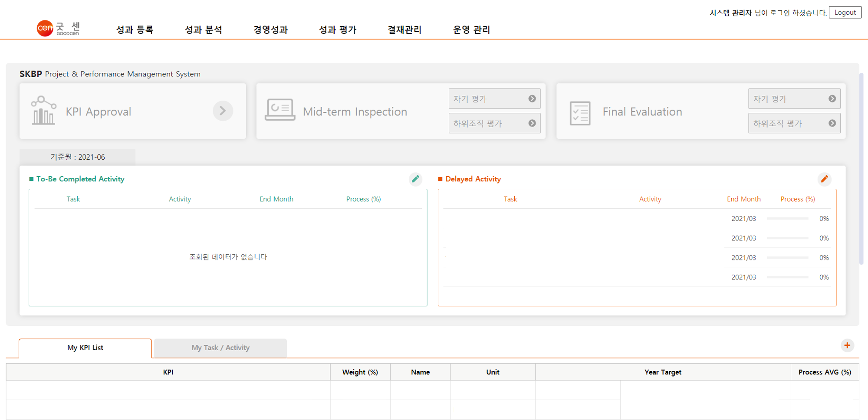Edit Delayed Activity with orange pencil
Screen dimensions: 868x420
tap(824, 179)
